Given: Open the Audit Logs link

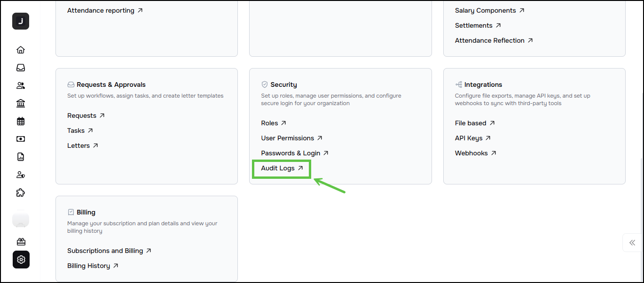Looking at the screenshot, I should pos(278,168).
